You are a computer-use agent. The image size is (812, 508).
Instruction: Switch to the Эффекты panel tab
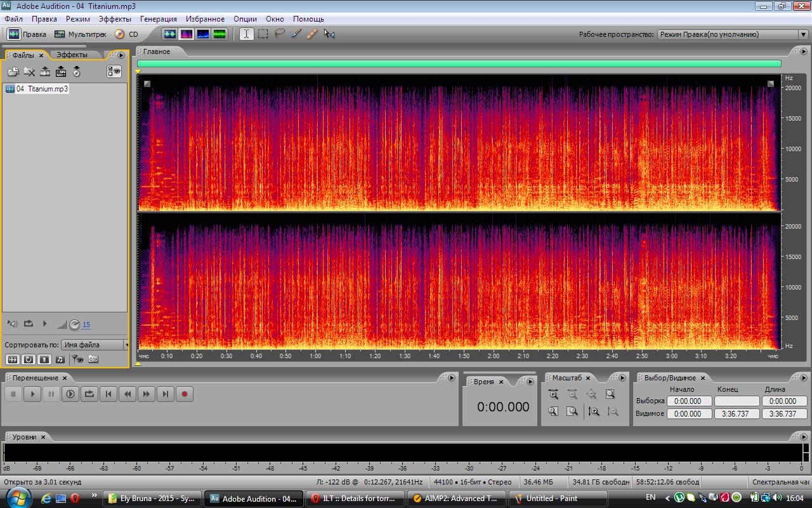pyautogui.click(x=72, y=55)
